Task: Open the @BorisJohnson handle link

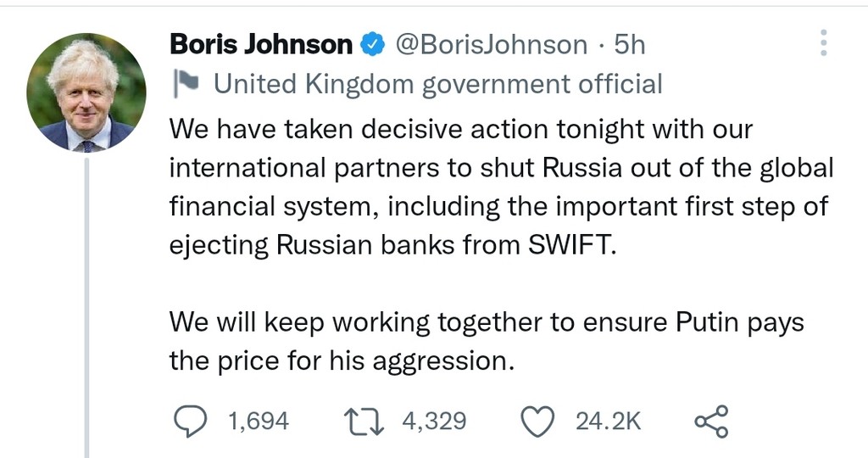Action: pyautogui.click(x=492, y=44)
